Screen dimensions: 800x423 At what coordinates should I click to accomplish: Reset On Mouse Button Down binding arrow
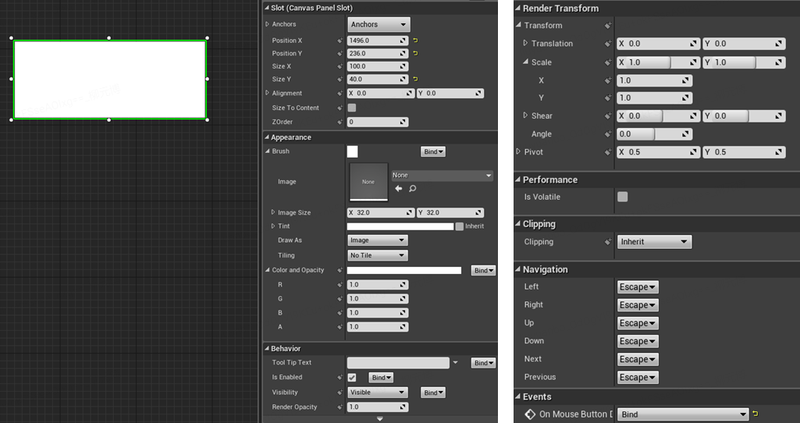[x=756, y=414]
